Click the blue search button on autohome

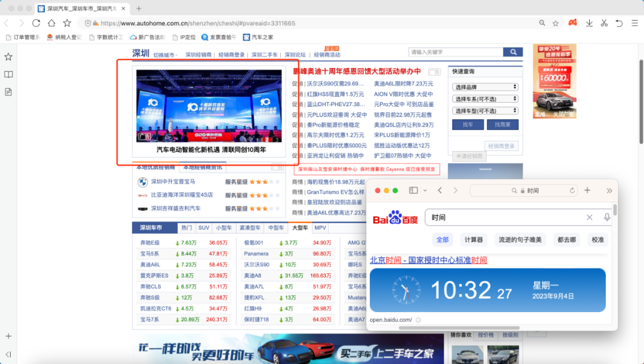513,52
